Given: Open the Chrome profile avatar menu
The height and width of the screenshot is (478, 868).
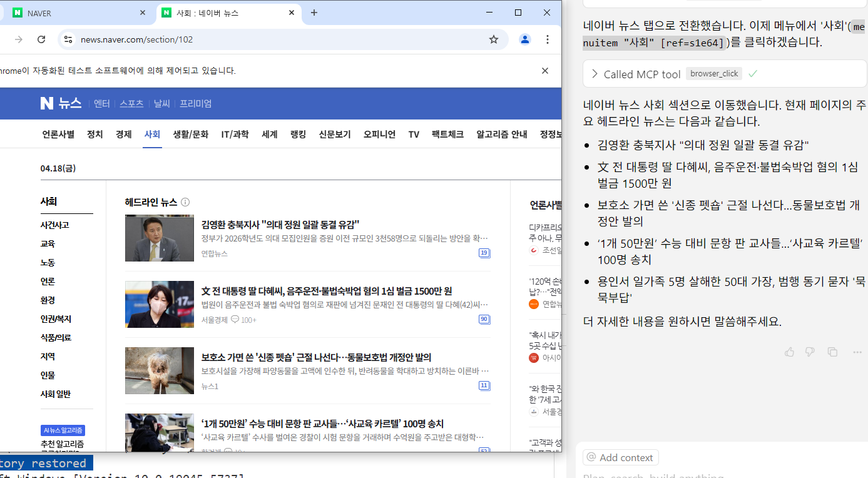Looking at the screenshot, I should [x=525, y=39].
